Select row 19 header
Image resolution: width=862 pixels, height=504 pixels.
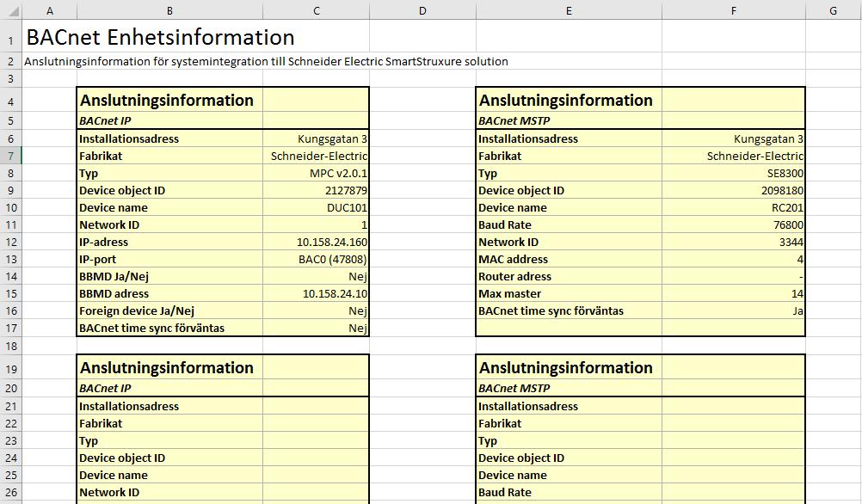(x=11, y=368)
